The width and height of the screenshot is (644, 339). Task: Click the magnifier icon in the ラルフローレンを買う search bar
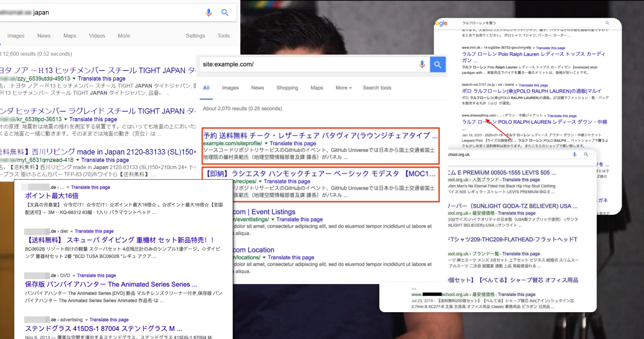[607, 23]
